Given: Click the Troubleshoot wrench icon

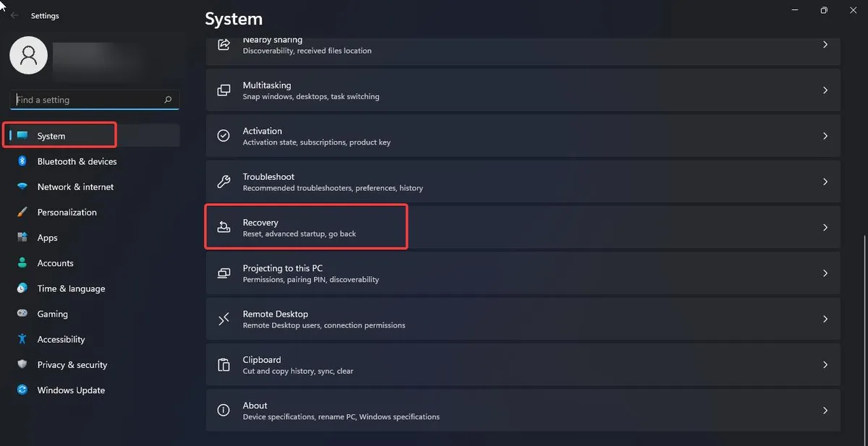Looking at the screenshot, I should pyautogui.click(x=224, y=181).
